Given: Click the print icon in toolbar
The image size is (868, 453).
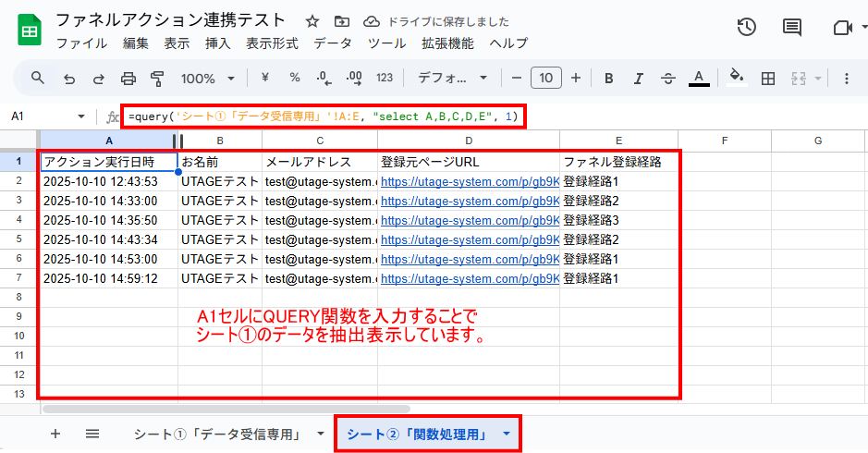Looking at the screenshot, I should pyautogui.click(x=128, y=79).
